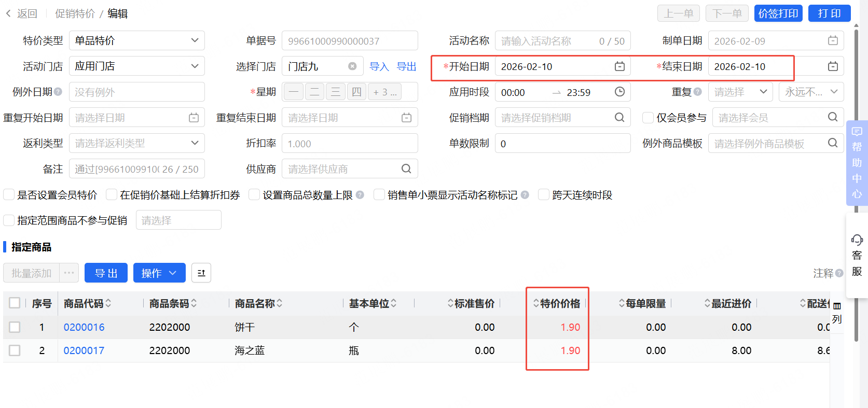Select all rows via header checkbox
The height and width of the screenshot is (408, 868).
[15, 303]
